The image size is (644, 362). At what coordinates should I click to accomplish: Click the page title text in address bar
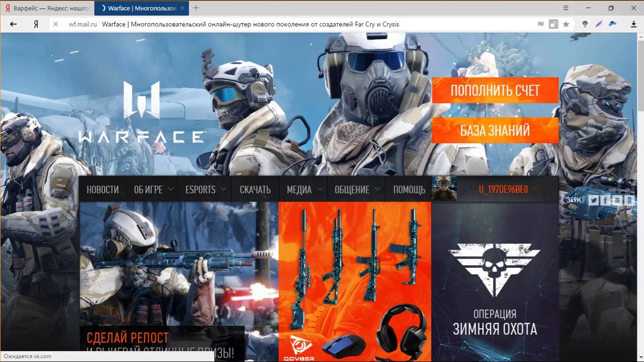coord(250,24)
